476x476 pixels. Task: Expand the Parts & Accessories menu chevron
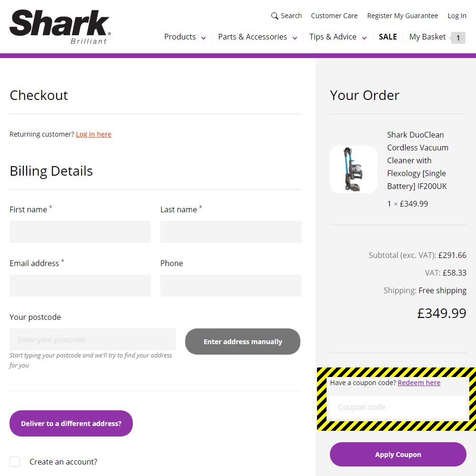point(295,37)
